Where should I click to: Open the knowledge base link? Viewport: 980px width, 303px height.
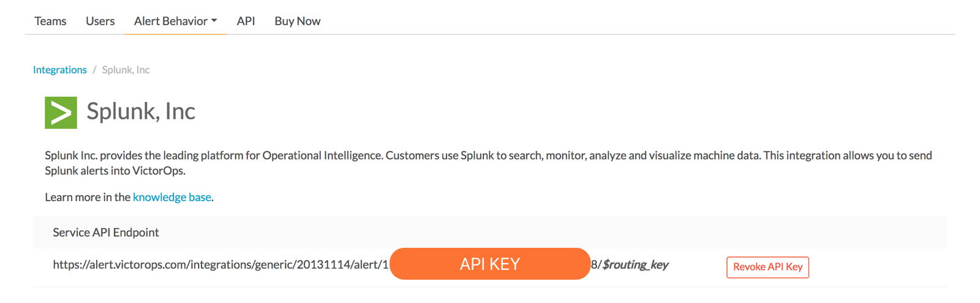coord(172,197)
